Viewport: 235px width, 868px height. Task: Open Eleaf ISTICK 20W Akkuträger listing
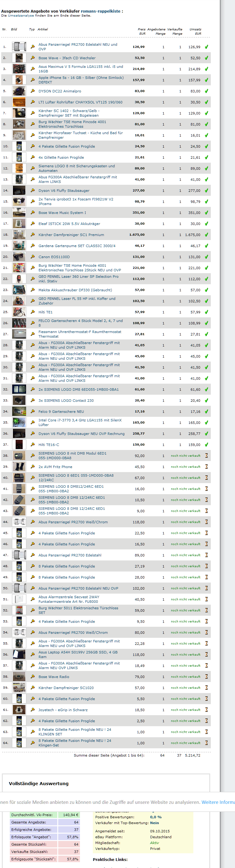pyautogui.click(x=69, y=224)
